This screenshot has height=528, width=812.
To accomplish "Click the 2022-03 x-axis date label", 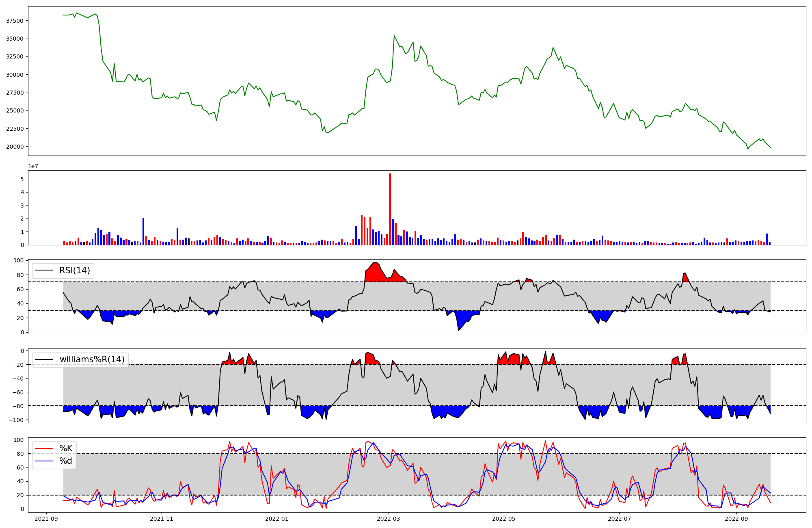I will (x=389, y=519).
